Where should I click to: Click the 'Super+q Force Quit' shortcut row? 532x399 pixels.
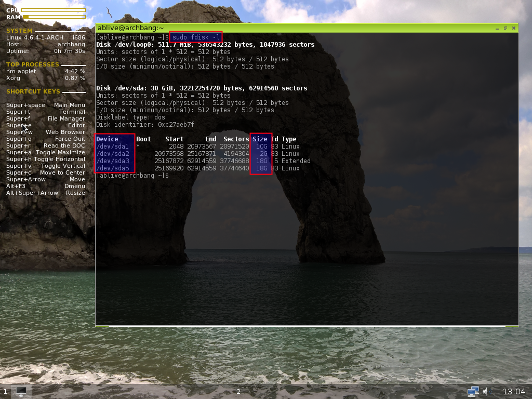point(46,139)
